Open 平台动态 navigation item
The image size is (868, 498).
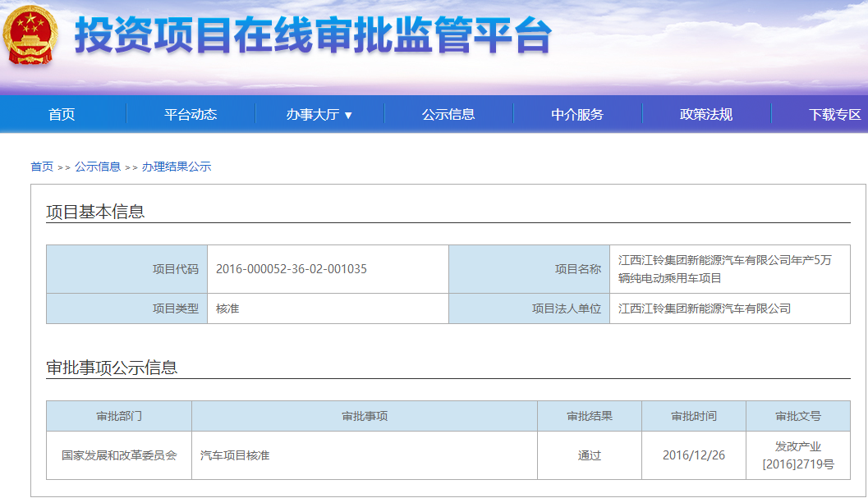click(x=191, y=115)
